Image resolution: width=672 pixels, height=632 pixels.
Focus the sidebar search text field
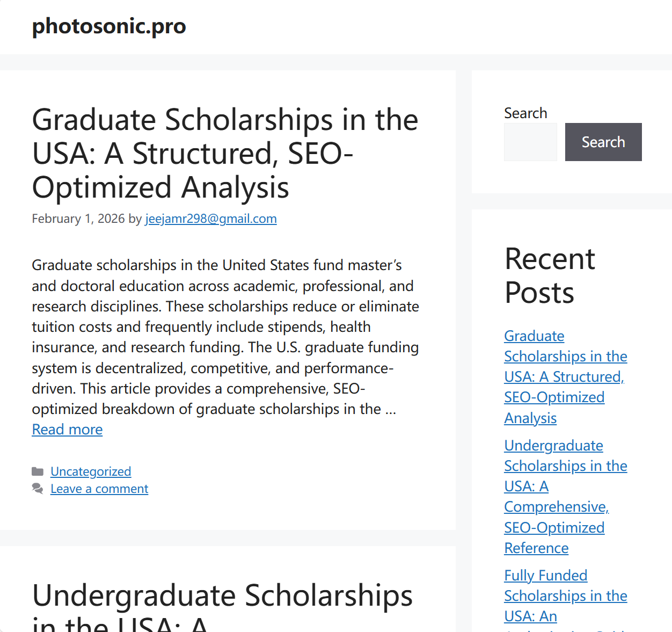pos(530,142)
